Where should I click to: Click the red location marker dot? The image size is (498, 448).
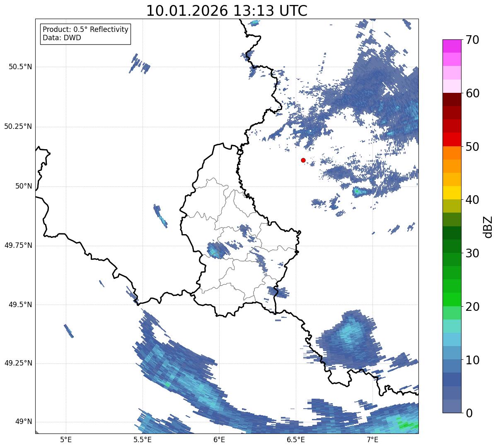303,160
